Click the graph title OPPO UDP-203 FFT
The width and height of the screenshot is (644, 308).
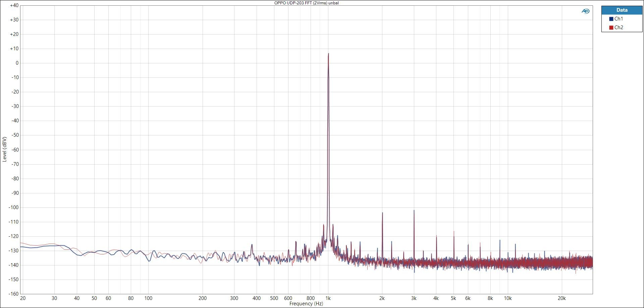pyautogui.click(x=306, y=3)
